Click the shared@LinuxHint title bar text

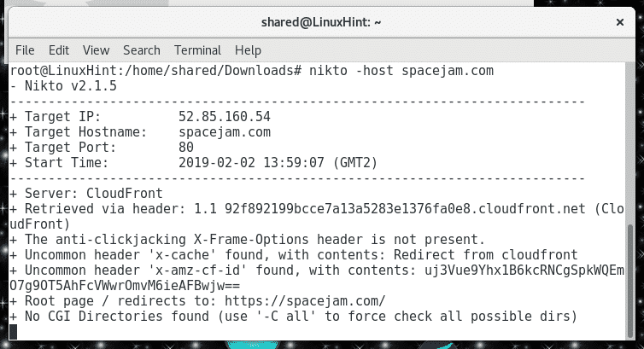coord(321,22)
